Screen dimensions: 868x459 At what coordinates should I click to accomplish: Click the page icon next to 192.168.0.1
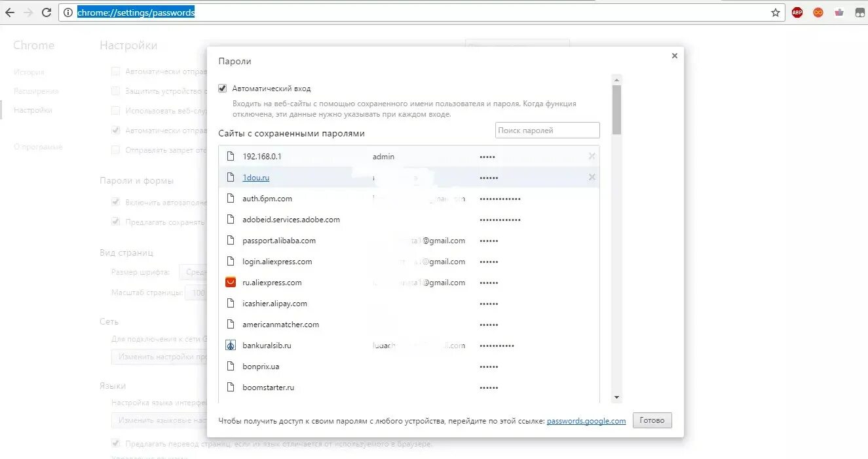click(x=230, y=156)
